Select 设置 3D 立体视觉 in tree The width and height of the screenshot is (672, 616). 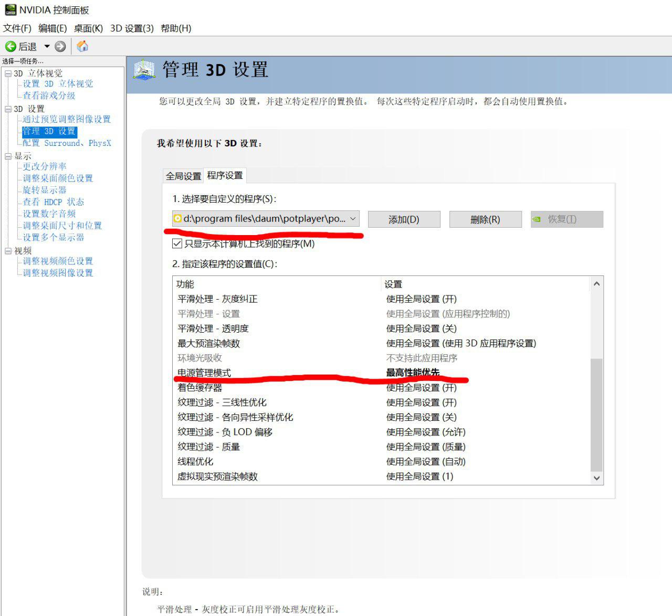pos(58,84)
